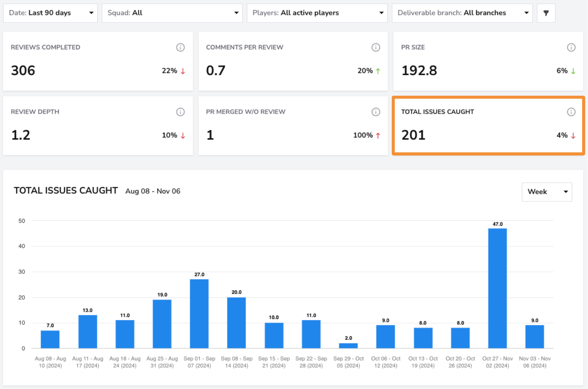Click the Review Depth info icon
Viewport: 588px width, 389px height.
coord(180,112)
